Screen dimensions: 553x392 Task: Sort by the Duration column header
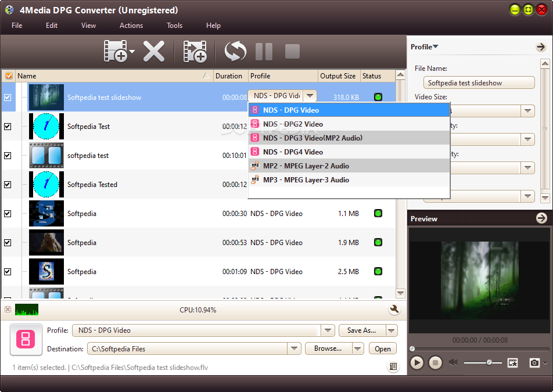click(231, 76)
